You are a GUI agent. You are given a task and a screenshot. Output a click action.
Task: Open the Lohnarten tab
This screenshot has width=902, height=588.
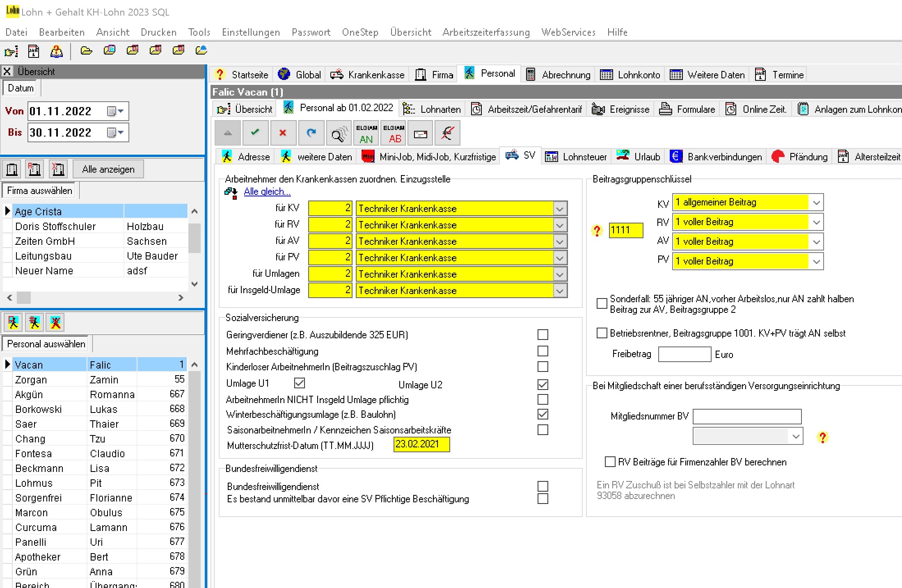point(432,109)
